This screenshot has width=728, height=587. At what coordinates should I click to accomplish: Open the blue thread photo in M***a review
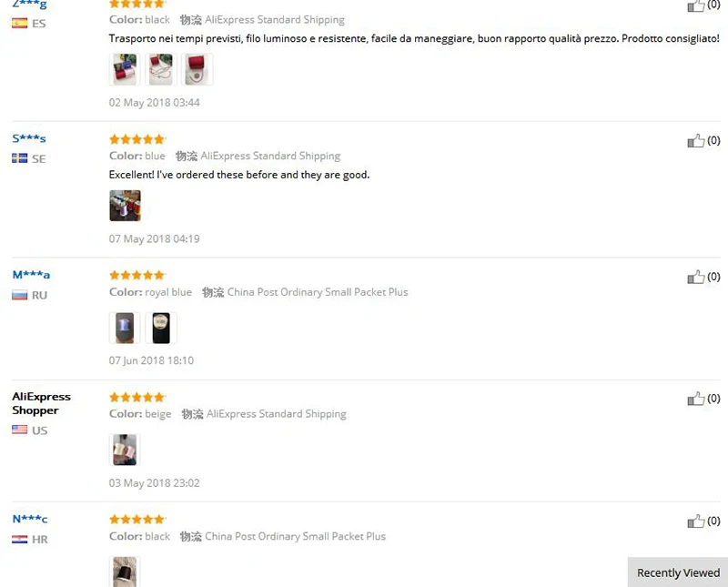coord(125,328)
